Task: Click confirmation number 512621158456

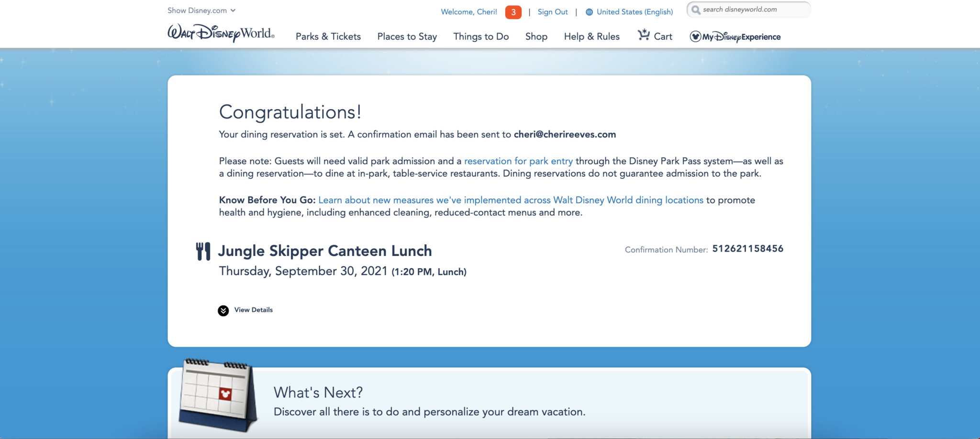Action: point(747,249)
